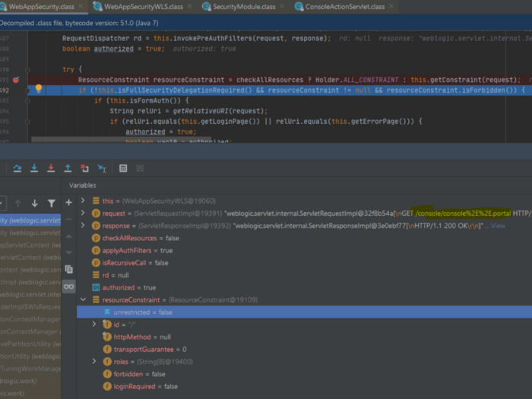Click the Step Out debugger icon
Screen dimensions: 532x399
click(68, 168)
